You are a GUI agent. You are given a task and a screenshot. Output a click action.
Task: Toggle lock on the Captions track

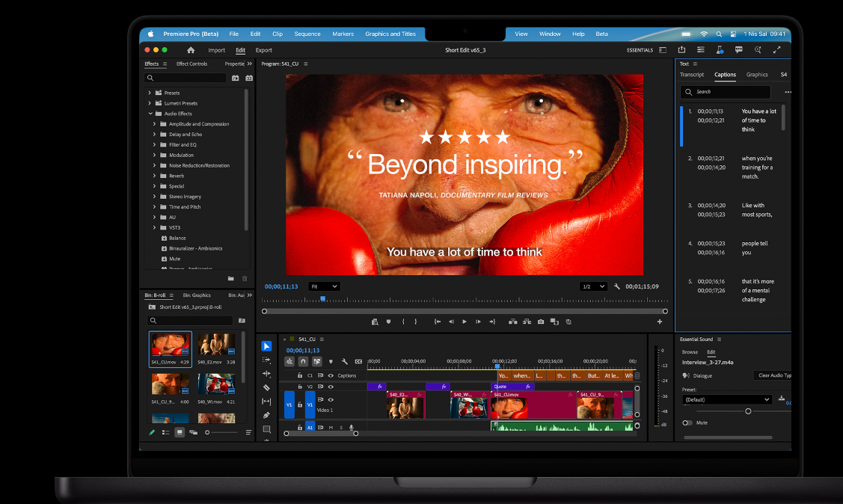(x=300, y=375)
